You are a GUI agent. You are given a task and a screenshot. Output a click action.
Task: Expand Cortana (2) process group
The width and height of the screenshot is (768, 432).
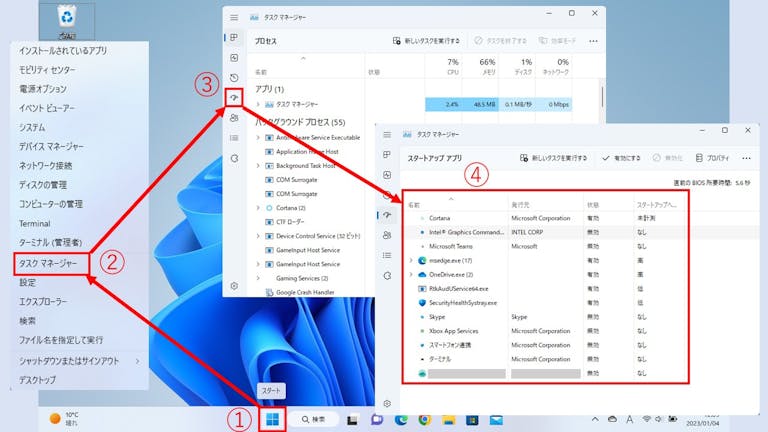point(258,208)
